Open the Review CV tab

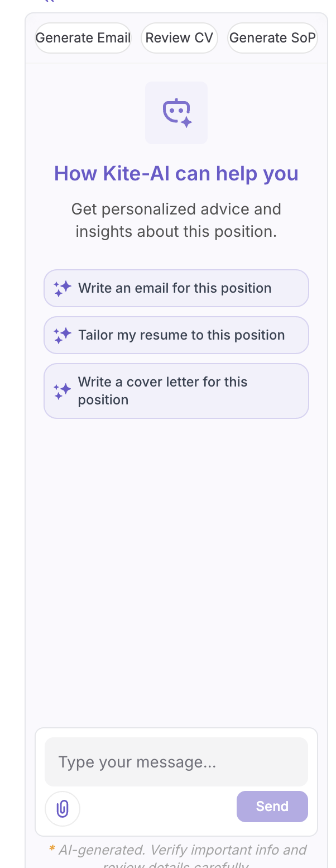click(x=179, y=37)
